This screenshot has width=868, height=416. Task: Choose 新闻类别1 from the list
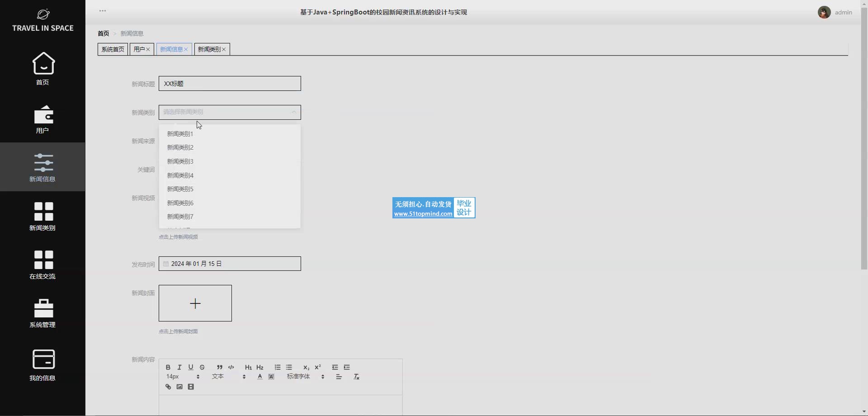[x=230, y=134]
